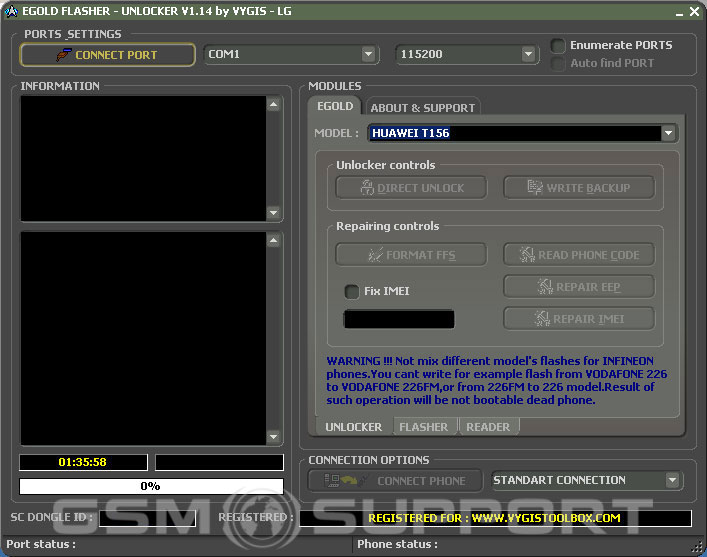Viewport: 707px width, 557px height.
Task: Click the REPAIR IMEI tool icon
Action: point(542,318)
